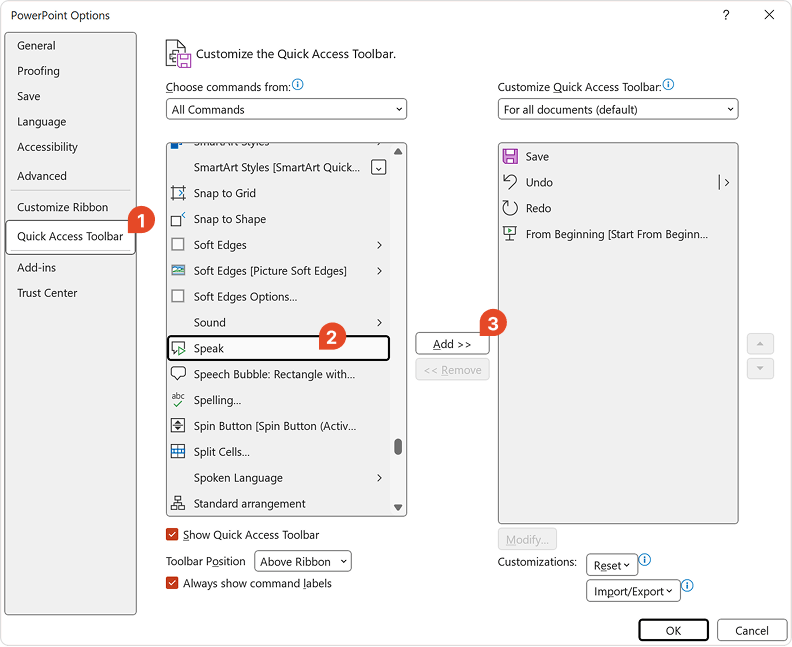Viewport: 792px width, 647px height.
Task: Expand the Spoken Language submenu arrow
Action: (379, 478)
